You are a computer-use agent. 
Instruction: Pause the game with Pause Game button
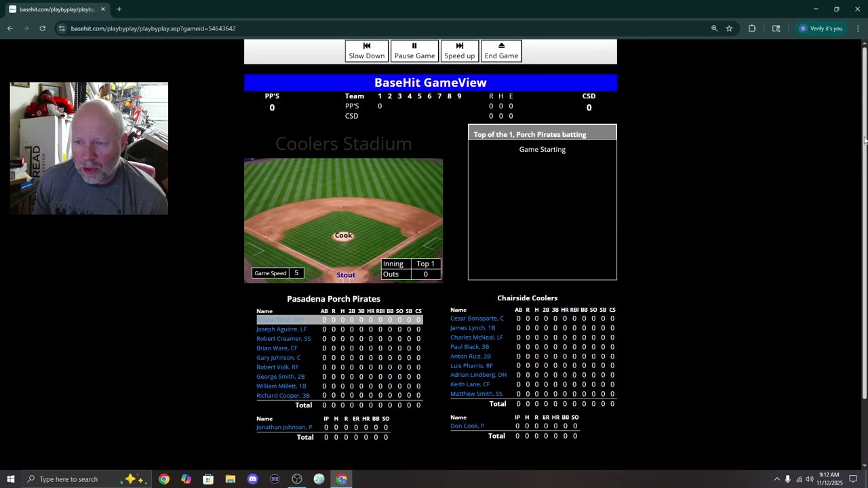tap(414, 51)
